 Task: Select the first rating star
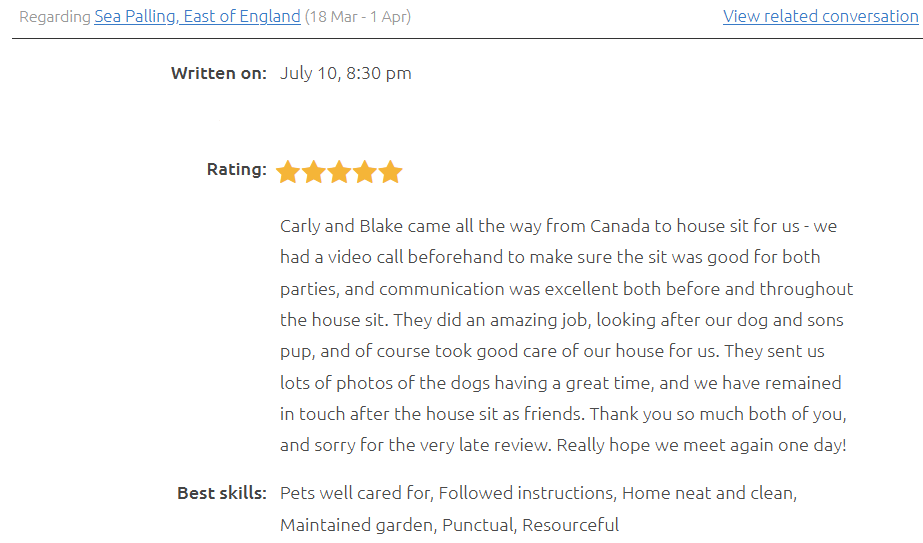pos(288,172)
